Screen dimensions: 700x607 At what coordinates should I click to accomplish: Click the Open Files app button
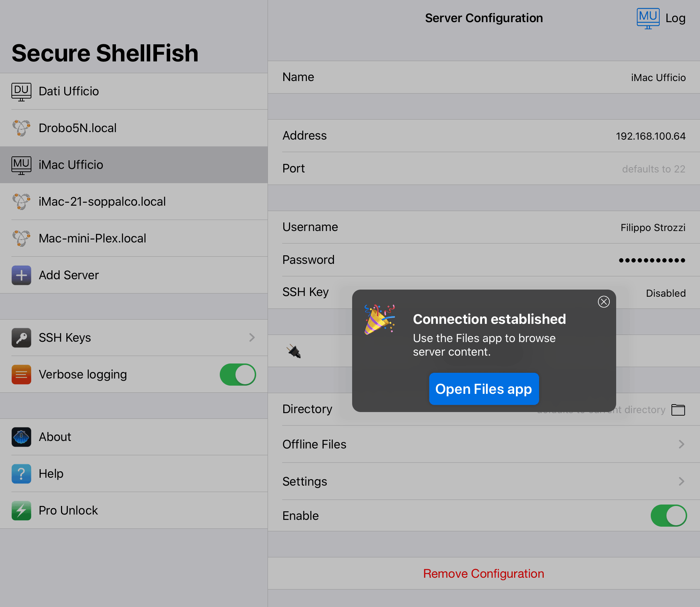484,389
